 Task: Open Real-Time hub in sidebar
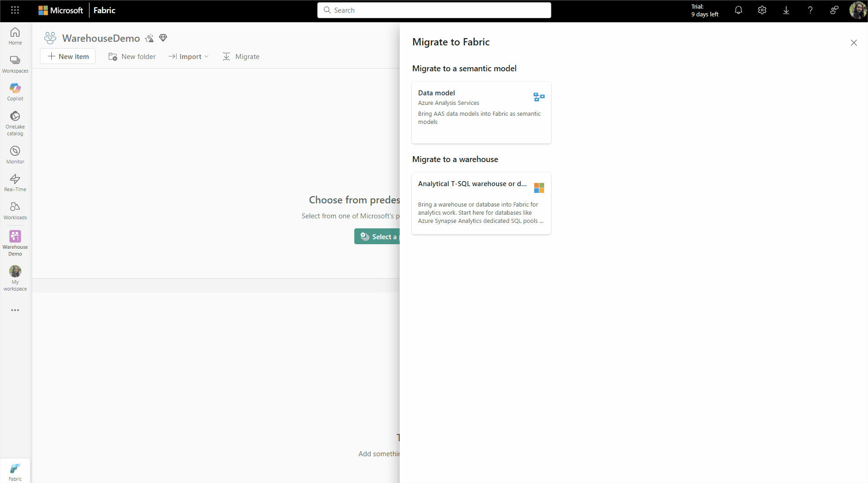15,182
